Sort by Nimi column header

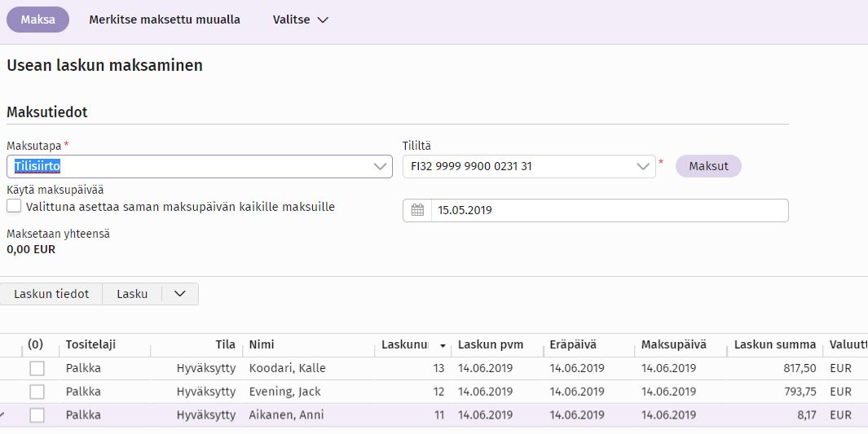click(x=262, y=345)
